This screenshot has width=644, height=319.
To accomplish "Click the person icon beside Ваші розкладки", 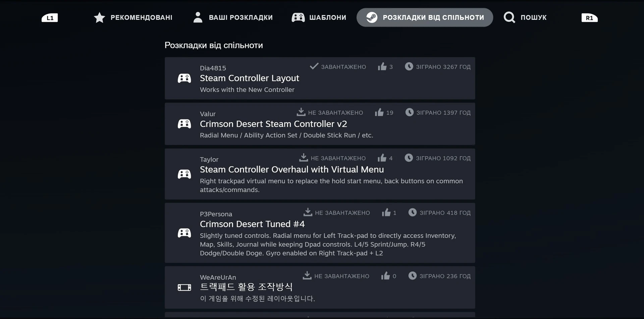I will coord(198,17).
